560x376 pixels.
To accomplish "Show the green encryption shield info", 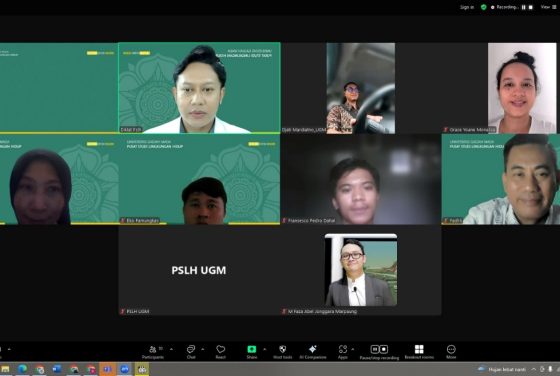I will 484,7.
